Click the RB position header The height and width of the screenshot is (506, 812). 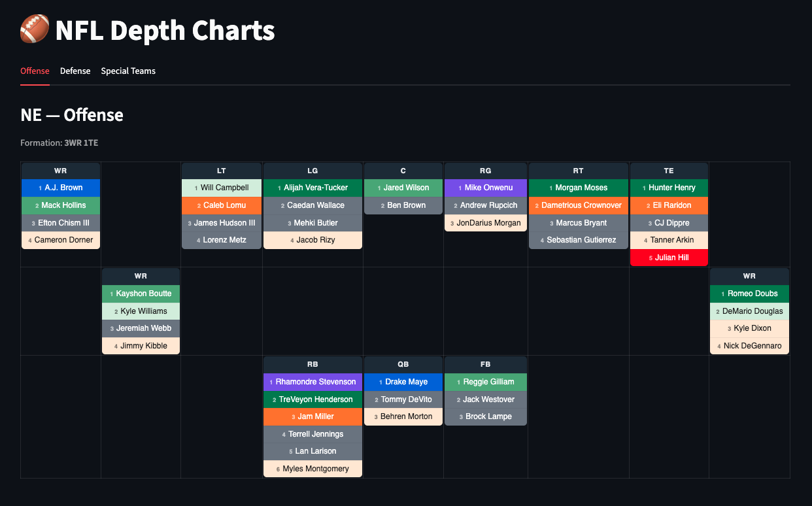[x=313, y=364]
